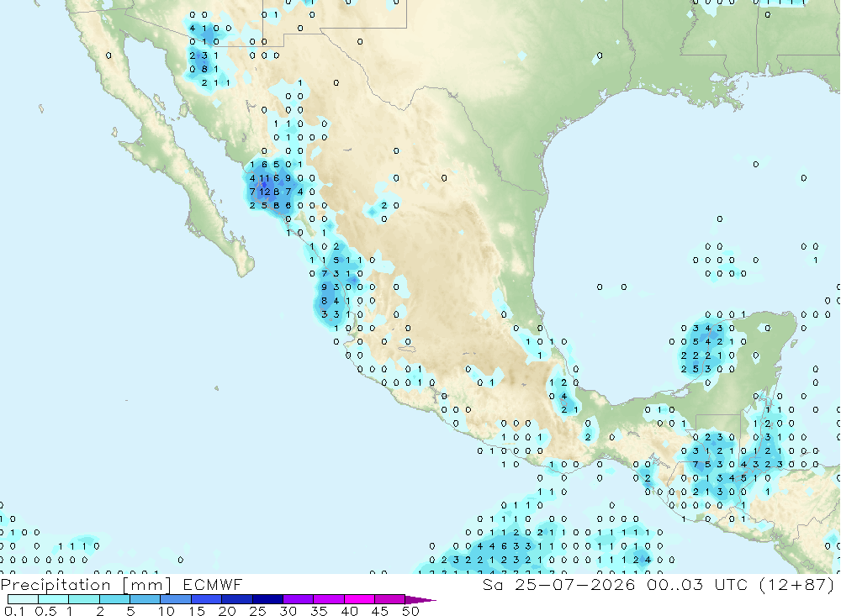The image size is (841, 616).
Task: Select the 10–15 mm blue legend swatch
Action: 176,599
